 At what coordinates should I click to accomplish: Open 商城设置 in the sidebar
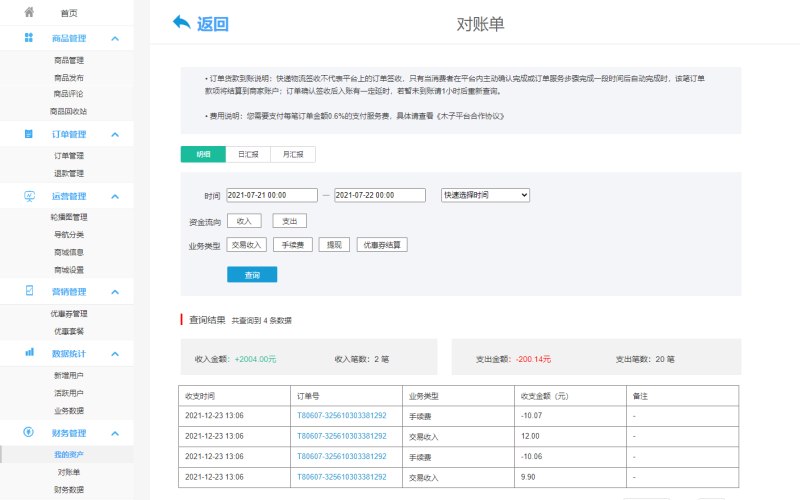(x=69, y=270)
